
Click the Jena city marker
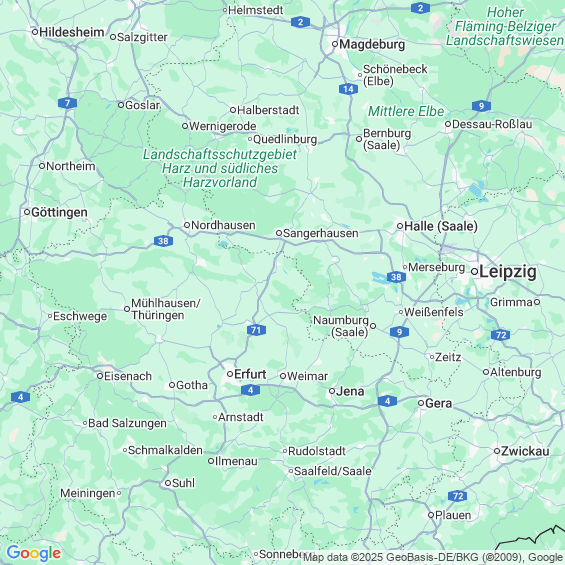[x=332, y=391]
